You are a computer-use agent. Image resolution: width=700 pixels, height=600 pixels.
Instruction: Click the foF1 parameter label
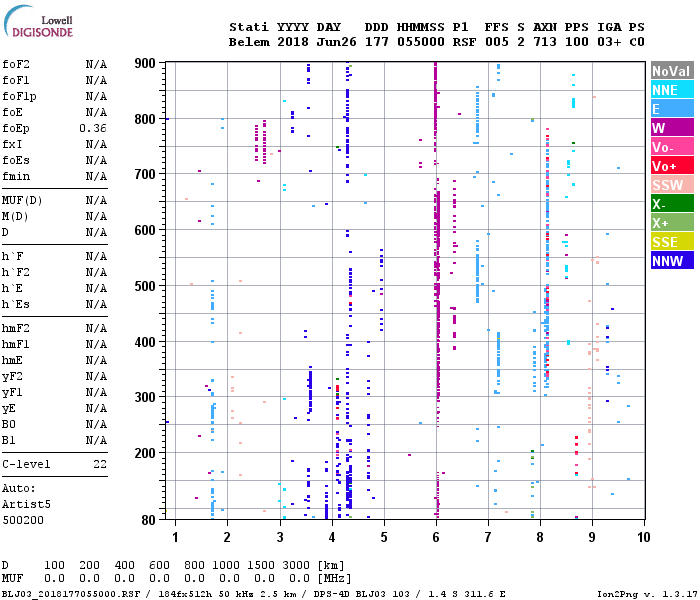16,80
